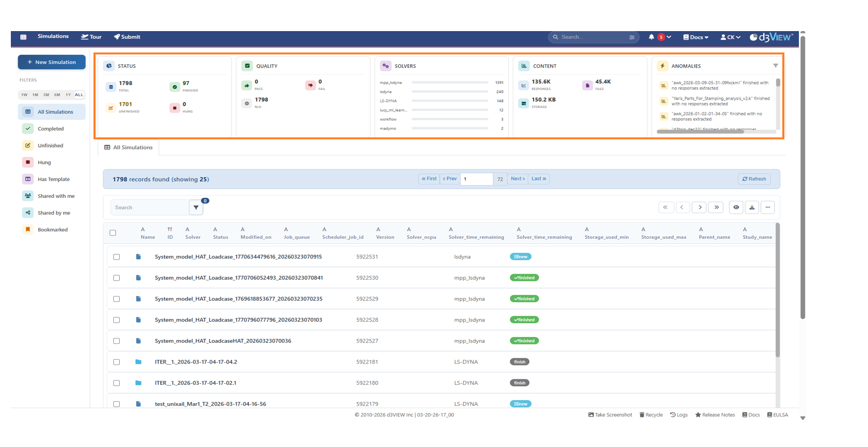Viewport: 868px width, 447px height.
Task: Click the table filter funnel icon
Action: (x=196, y=208)
